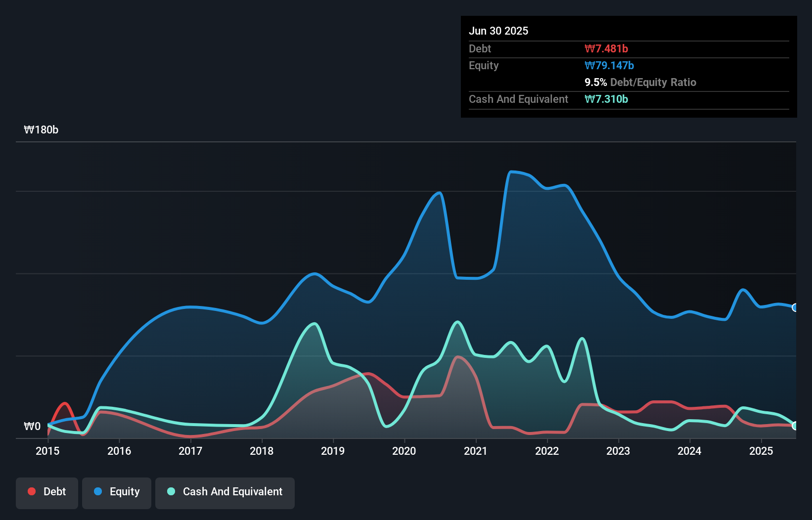Click the white Cash endpoint marker at chart edge
This screenshot has width=812, height=520.
pyautogui.click(x=795, y=426)
